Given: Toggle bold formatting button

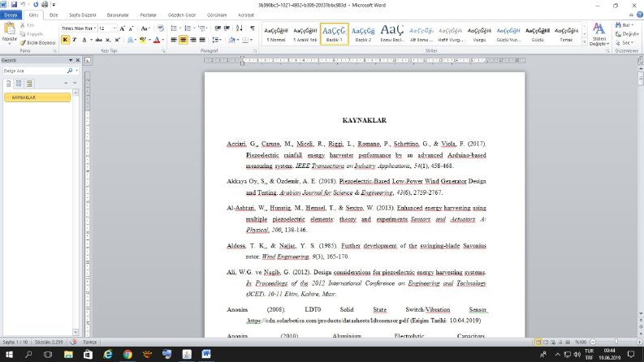Looking at the screenshot, I should (65, 40).
